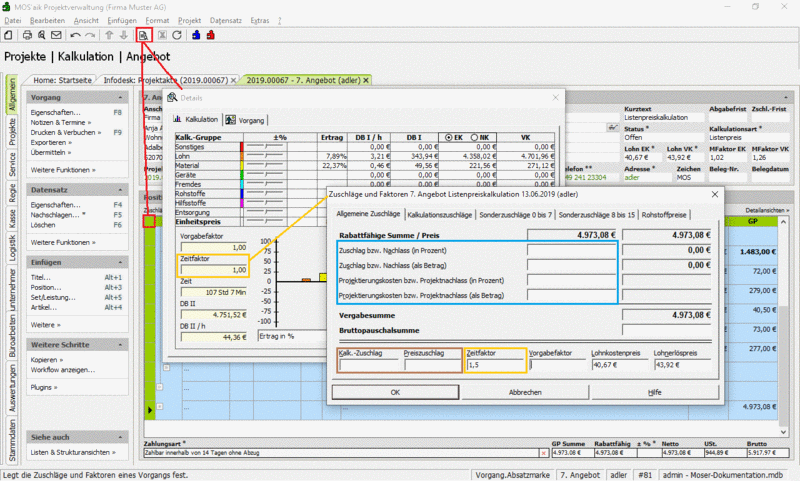Click the move down arrow icon
Viewport: 800px width, 481px height.
(123, 35)
